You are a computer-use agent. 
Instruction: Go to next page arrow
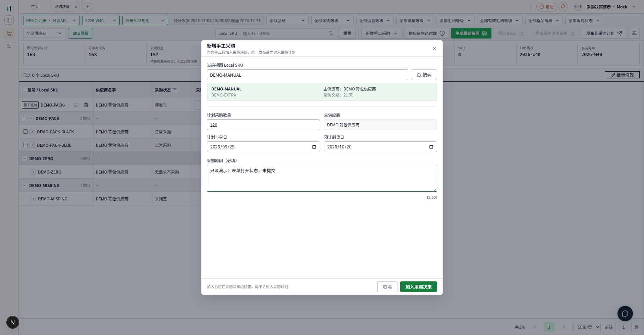(x=564, y=327)
